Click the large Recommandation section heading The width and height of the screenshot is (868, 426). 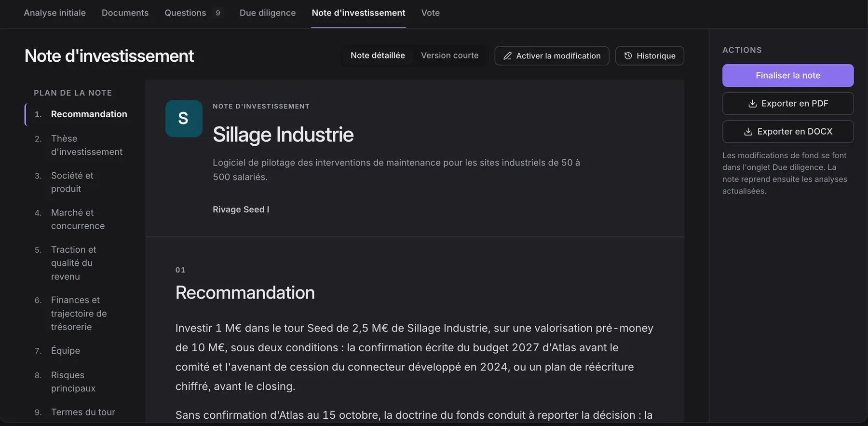245,293
